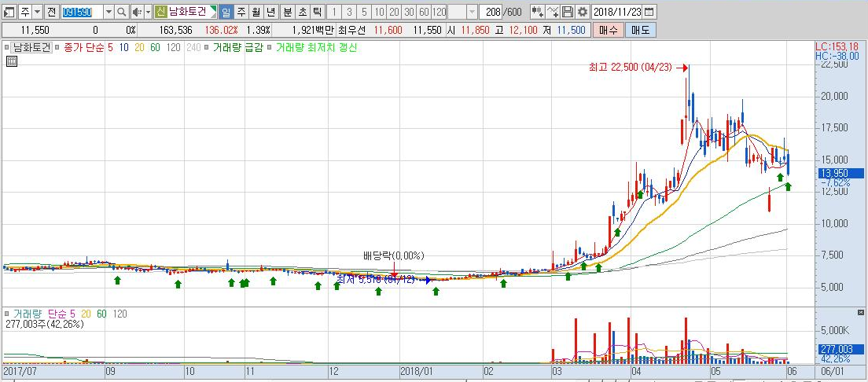
Task: Select monthly 월 period toggle
Action: (256, 12)
